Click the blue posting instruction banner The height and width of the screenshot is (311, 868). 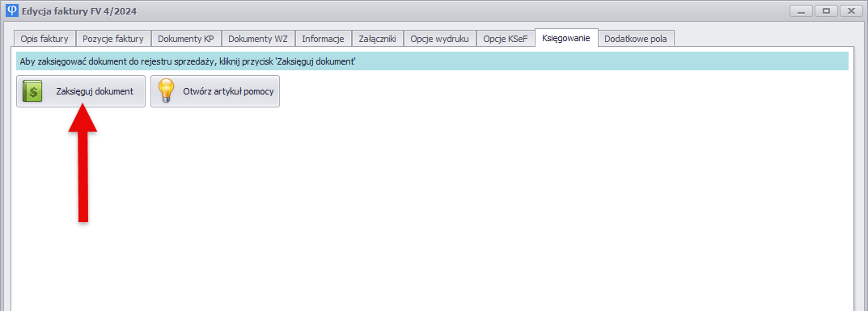click(x=432, y=61)
